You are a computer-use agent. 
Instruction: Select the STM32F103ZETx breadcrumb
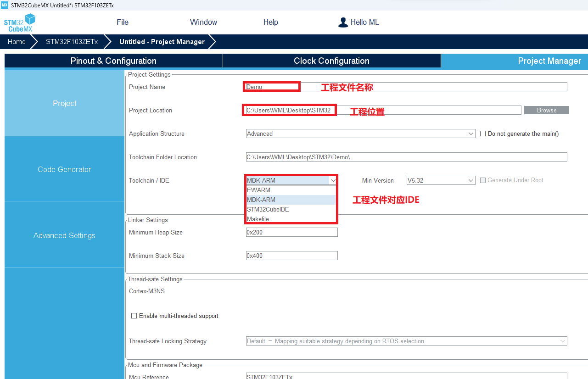click(x=72, y=42)
